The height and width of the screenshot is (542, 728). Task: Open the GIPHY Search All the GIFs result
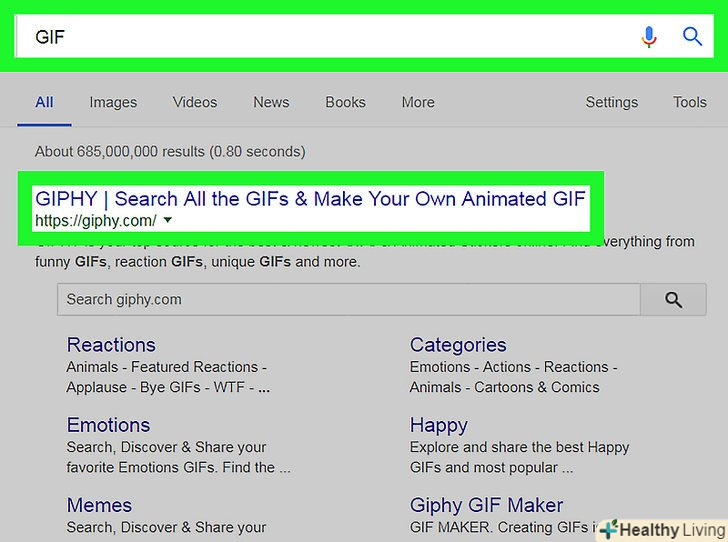pyautogui.click(x=310, y=199)
